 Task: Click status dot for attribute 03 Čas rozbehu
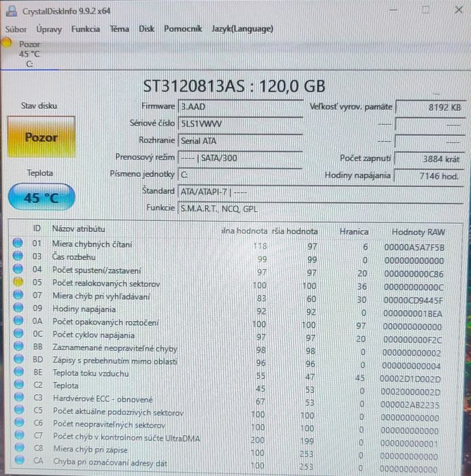[18, 256]
